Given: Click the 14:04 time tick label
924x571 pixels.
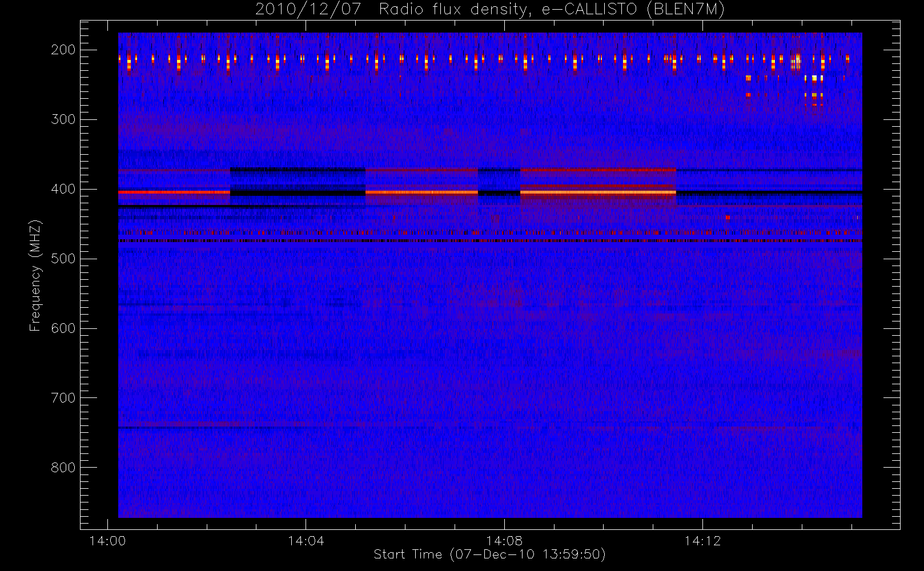Looking at the screenshot, I should [306, 541].
